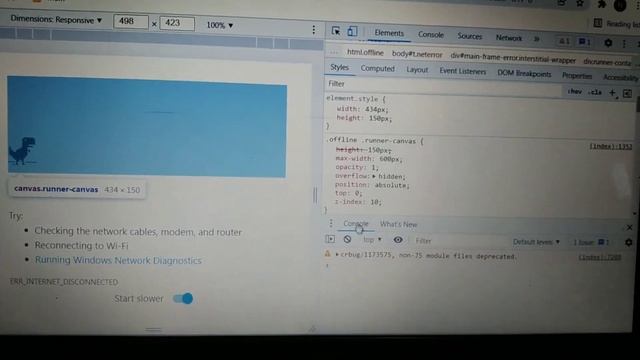
Task: Switch to the Network tab
Action: pos(509,38)
